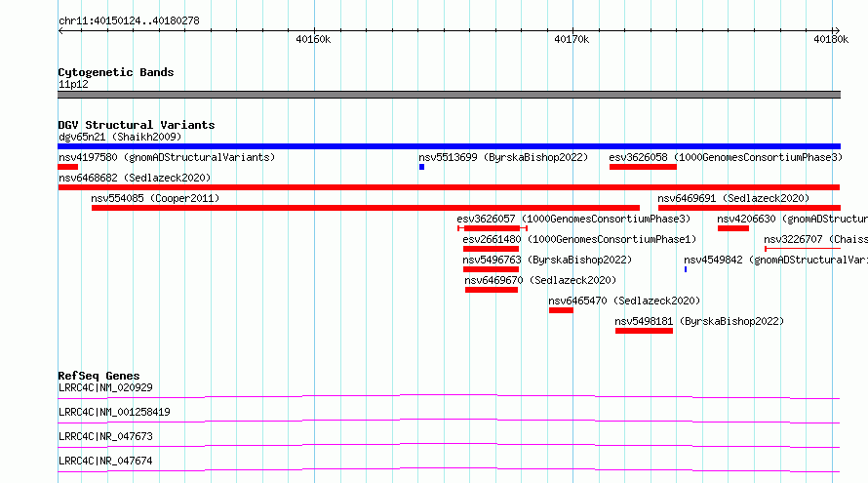
Task: Click the blue dgv65n21 variant bar
Action: click(x=449, y=146)
